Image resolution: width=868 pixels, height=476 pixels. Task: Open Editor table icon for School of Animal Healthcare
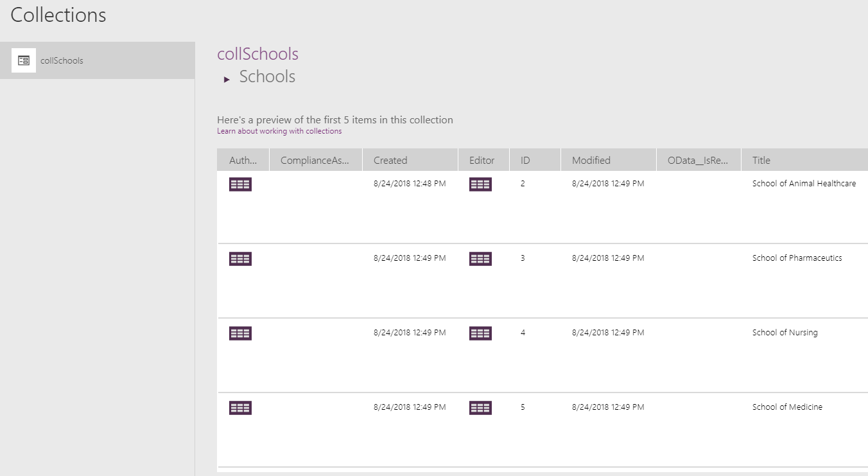click(480, 184)
